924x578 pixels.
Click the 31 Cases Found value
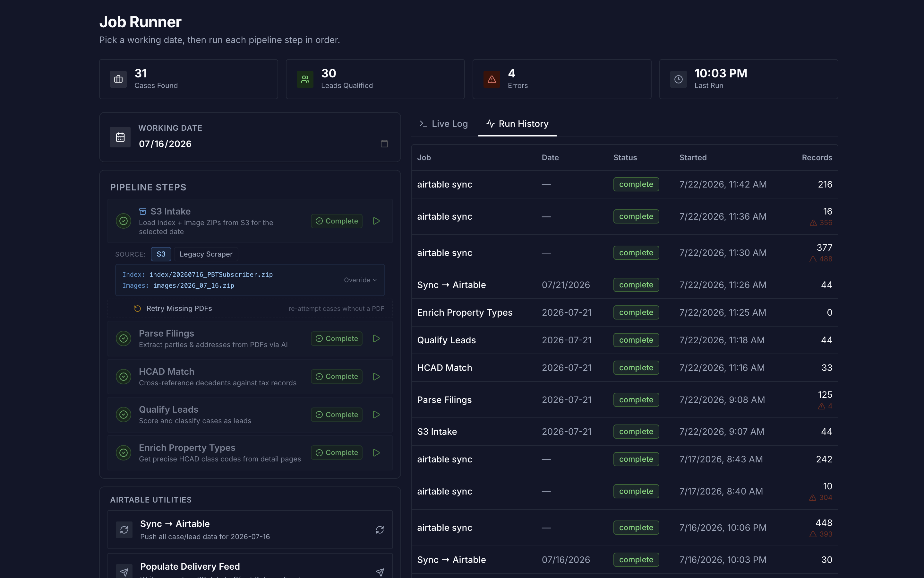141,73
